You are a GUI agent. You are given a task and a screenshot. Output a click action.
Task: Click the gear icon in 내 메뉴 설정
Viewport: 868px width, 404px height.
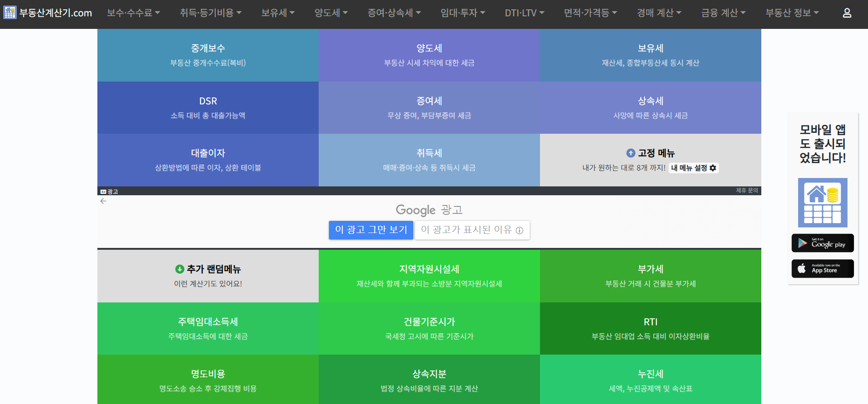(x=713, y=168)
